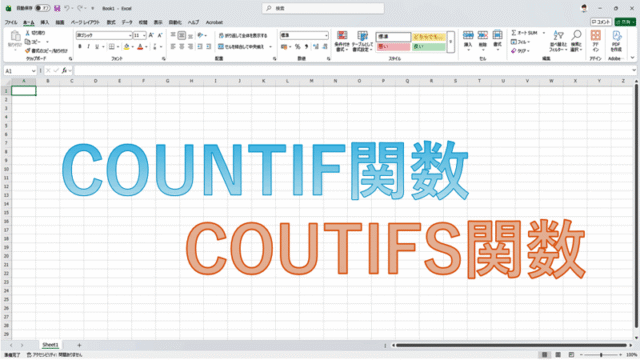Switch to the Sheet1 tab
Image resolution: width=640 pixels, height=360 pixels.
point(51,345)
